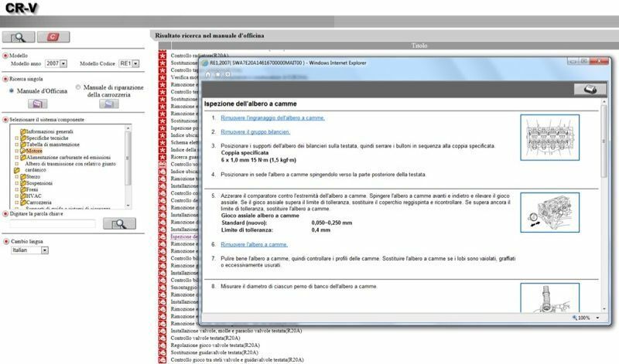Click the book icon under Manuale di riparazione
The width and height of the screenshot is (619, 364).
tap(110, 104)
